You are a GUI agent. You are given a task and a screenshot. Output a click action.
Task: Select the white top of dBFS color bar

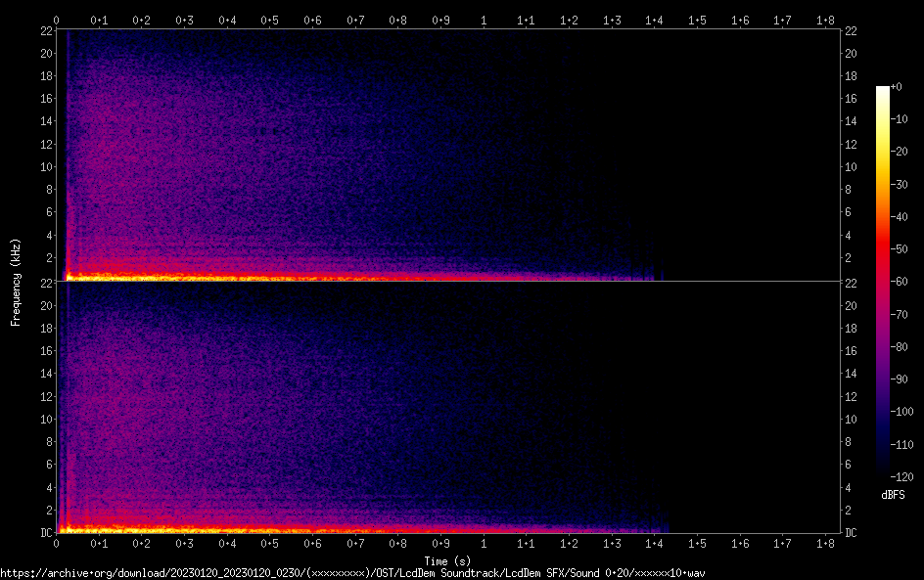(883, 90)
